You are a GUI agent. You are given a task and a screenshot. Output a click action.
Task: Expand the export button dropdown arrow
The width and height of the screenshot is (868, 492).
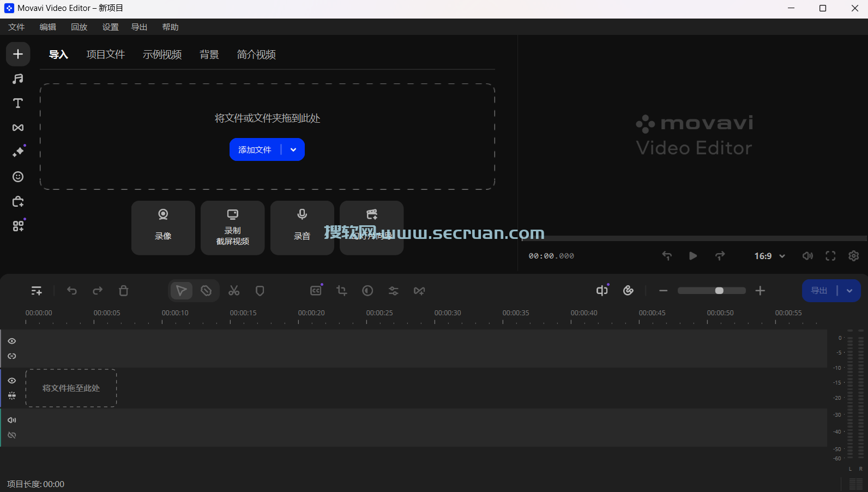pos(849,291)
